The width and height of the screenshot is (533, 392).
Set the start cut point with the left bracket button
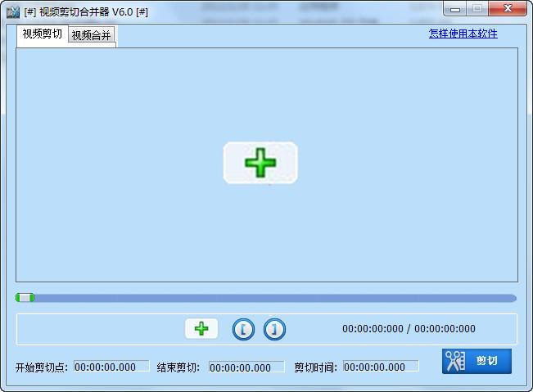(x=243, y=329)
